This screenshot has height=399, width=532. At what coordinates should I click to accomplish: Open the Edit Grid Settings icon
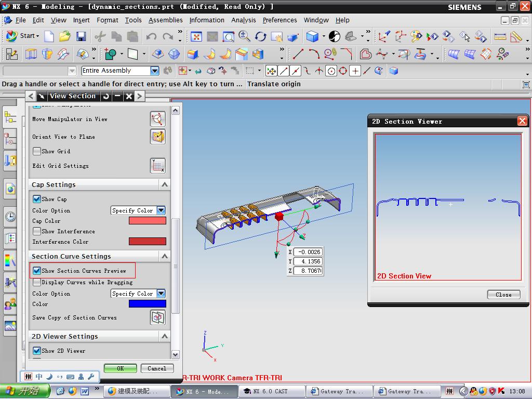point(157,166)
